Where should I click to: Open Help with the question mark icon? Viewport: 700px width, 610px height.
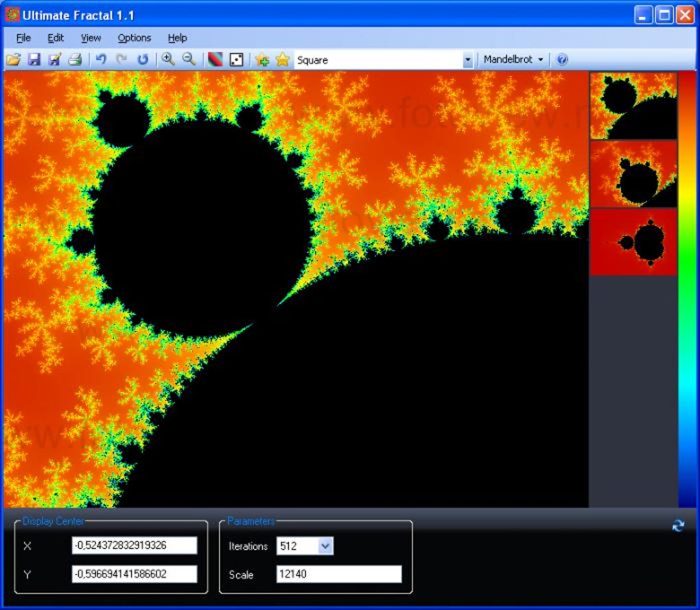561,60
